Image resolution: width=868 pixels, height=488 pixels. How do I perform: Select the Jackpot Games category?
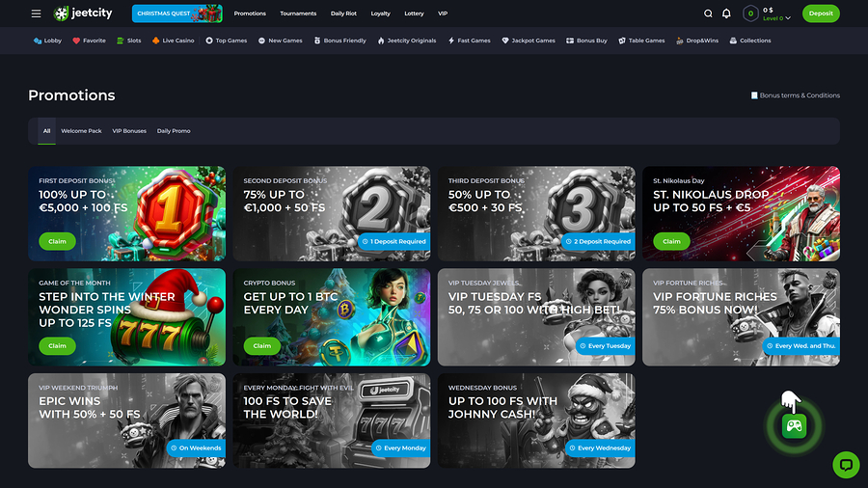tap(529, 41)
